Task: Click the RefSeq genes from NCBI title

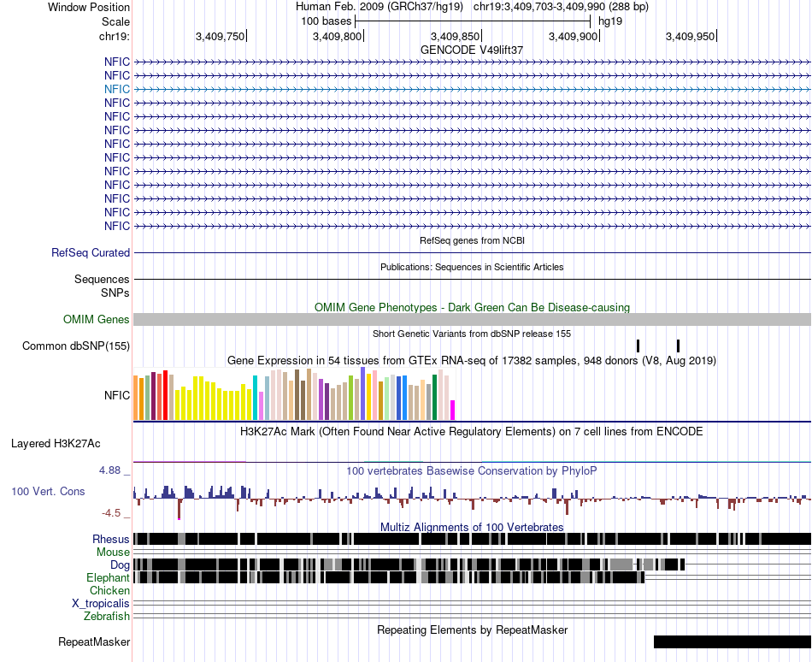Action: [x=472, y=240]
